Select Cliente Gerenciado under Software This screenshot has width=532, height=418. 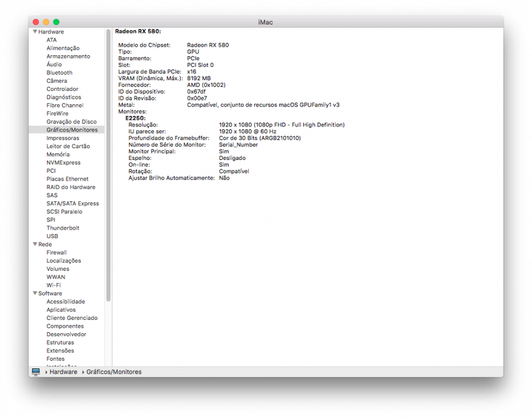point(72,318)
